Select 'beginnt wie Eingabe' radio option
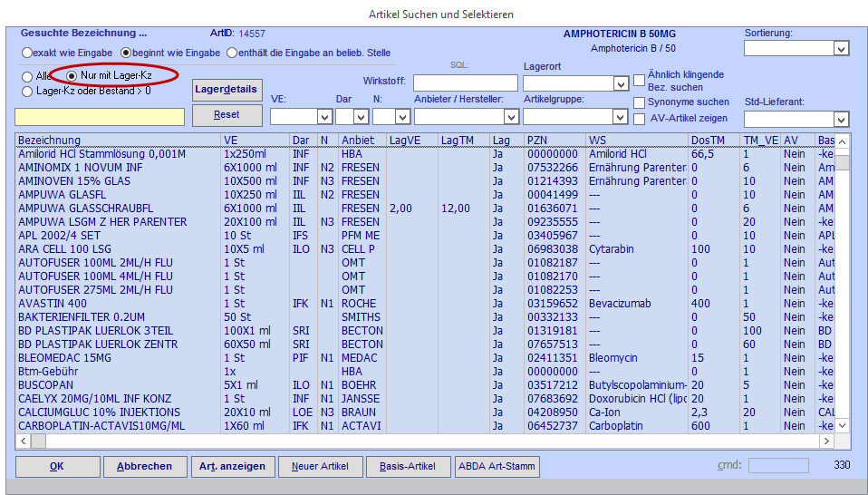Screen dimensions: 868x495 pyautogui.click(x=126, y=53)
